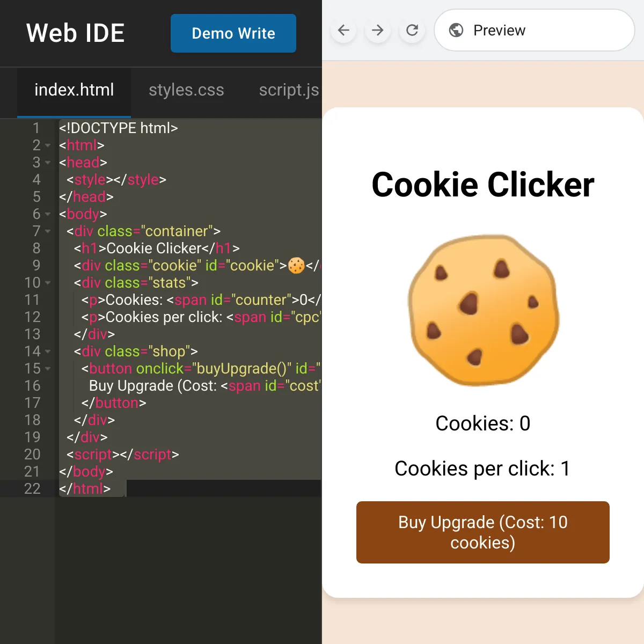Click the cookie emoji in line 9

click(296, 265)
